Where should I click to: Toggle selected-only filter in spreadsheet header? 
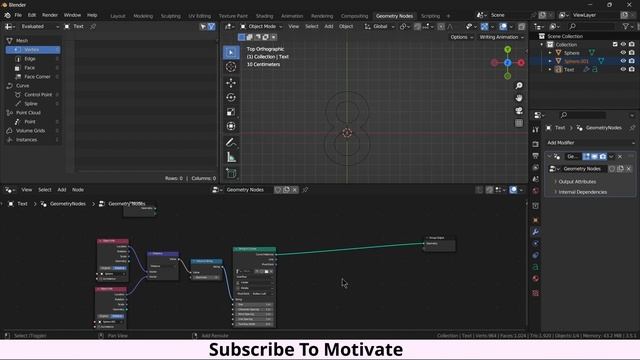coord(203,27)
